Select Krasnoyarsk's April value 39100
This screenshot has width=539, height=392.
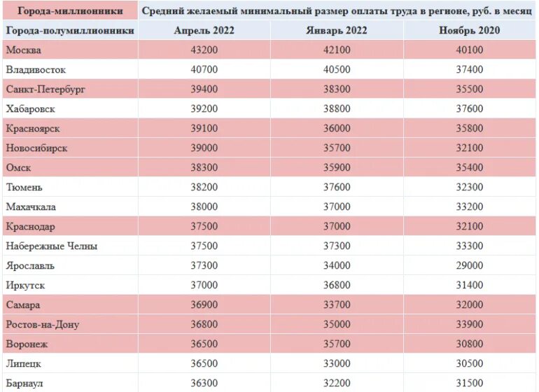pyautogui.click(x=204, y=128)
